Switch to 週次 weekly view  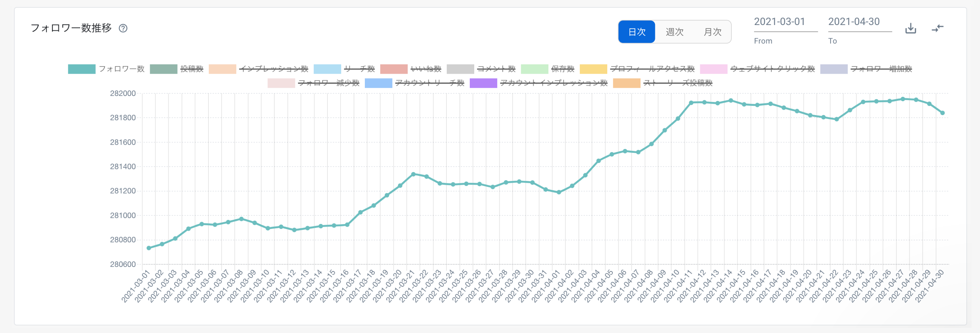(x=674, y=32)
